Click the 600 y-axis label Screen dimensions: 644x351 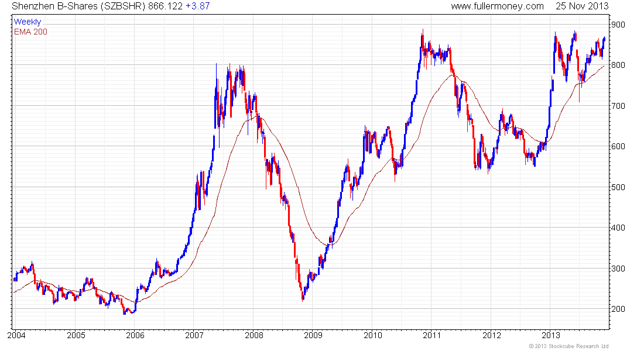pos(618,146)
